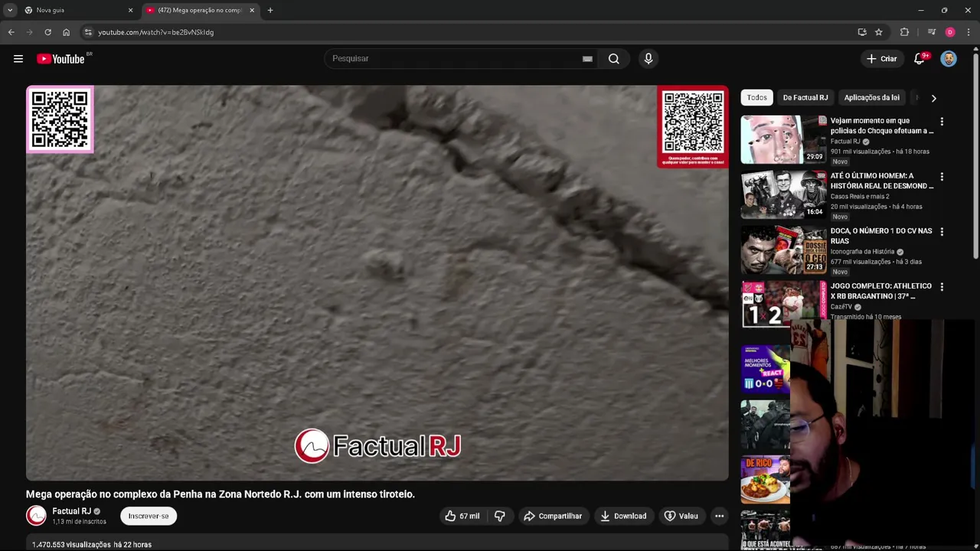Open Chrome side panel icon
The height and width of the screenshot is (551, 980).
click(932, 32)
